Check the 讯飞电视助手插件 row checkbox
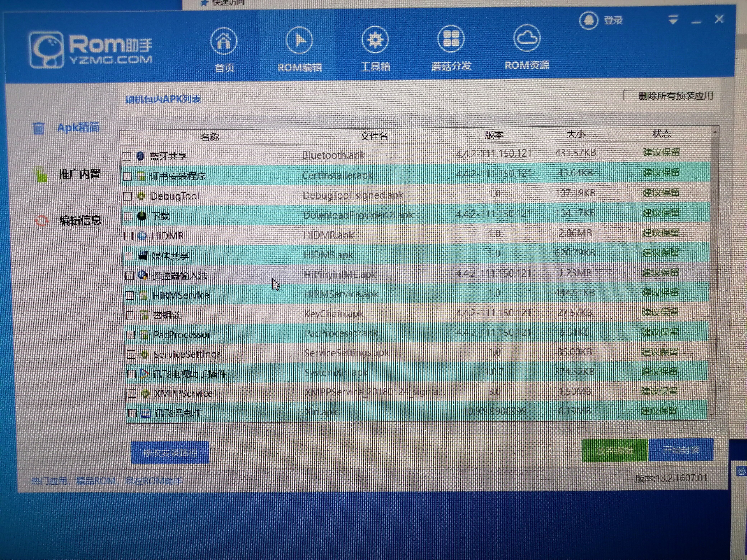Screen dimensions: 747x560 [x=131, y=374]
